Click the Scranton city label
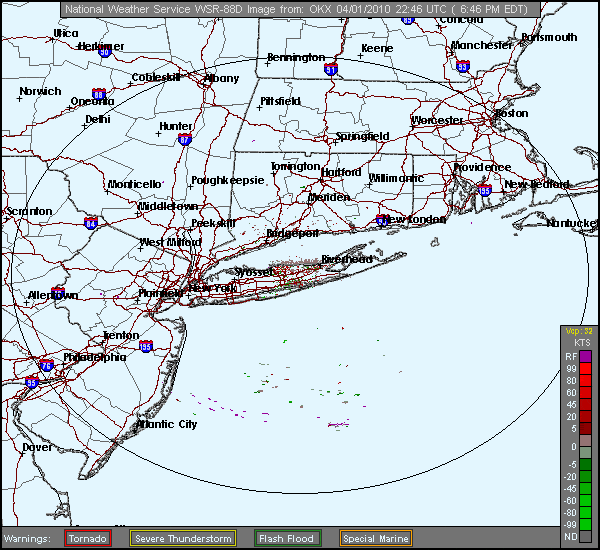The image size is (600, 550). pos(29,211)
